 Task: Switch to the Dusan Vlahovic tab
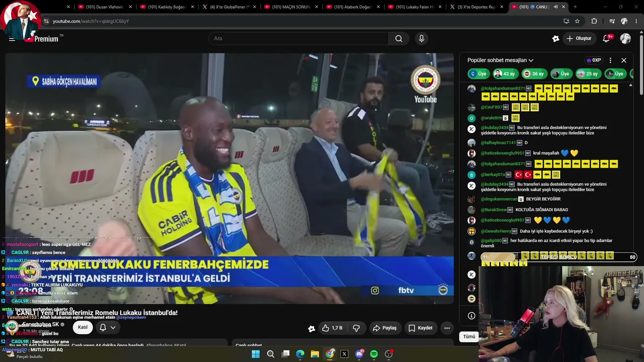coord(106,7)
